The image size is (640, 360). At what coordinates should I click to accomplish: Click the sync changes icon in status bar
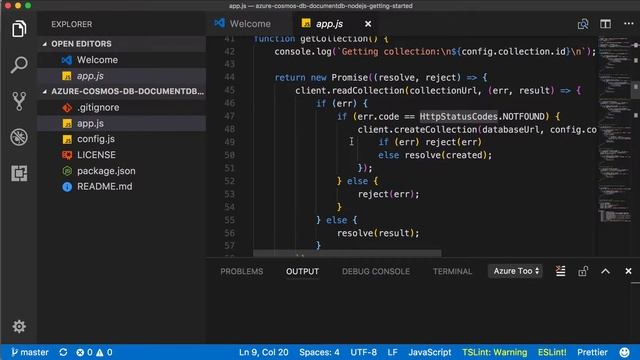pos(63,352)
